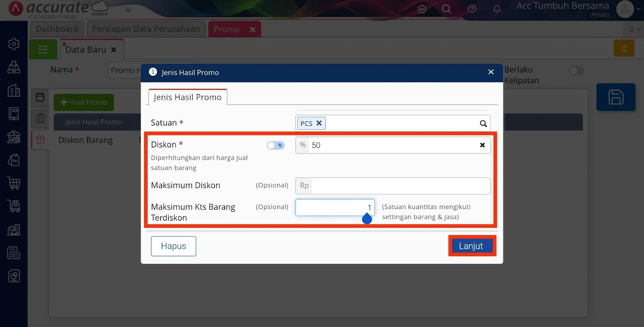Open the shopping cart sales module icon
This screenshot has height=327, width=644.
(14, 183)
